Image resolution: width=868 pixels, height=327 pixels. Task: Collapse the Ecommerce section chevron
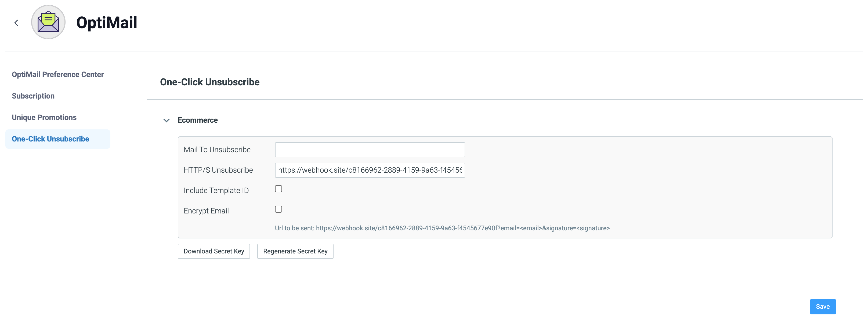167,120
